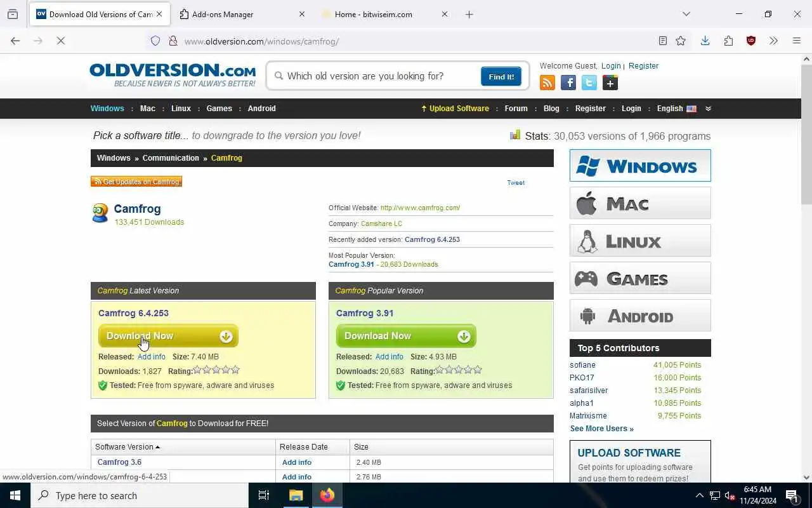This screenshot has height=508, width=812.
Task: Toggle reader view icon in address bar
Action: point(663,41)
